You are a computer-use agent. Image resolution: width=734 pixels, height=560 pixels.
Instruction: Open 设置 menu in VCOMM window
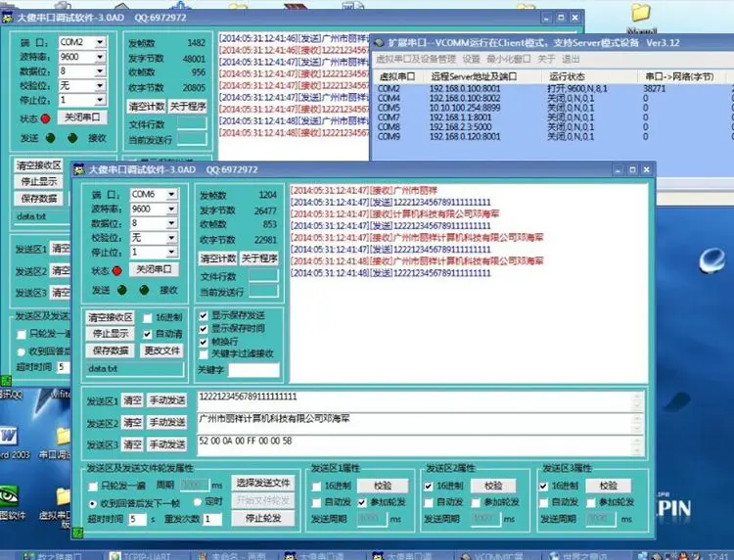coord(472,59)
